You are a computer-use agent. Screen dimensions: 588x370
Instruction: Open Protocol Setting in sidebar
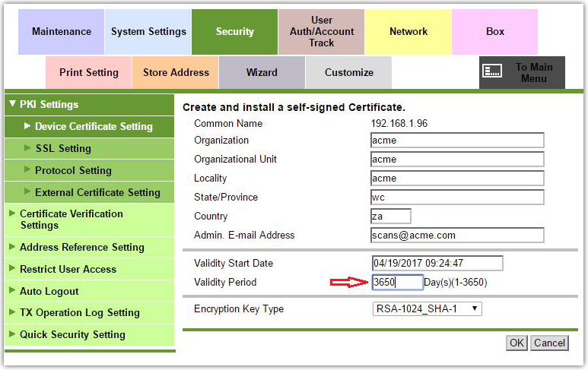click(x=73, y=170)
